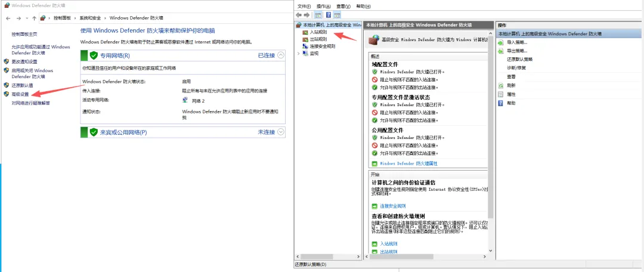Open the 高级设置 link
This screenshot has height=272, width=644.
coord(20,94)
